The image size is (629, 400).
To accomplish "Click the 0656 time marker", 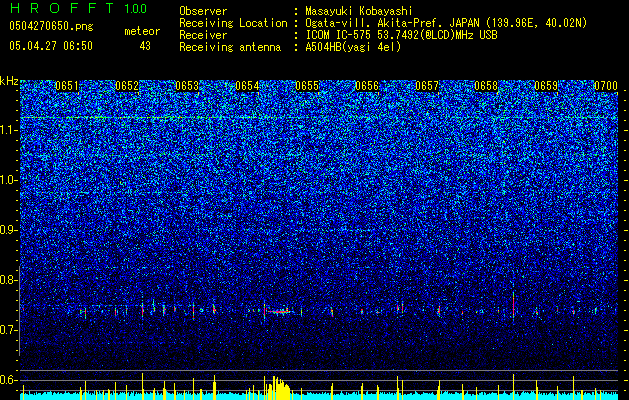I will pos(367,86).
